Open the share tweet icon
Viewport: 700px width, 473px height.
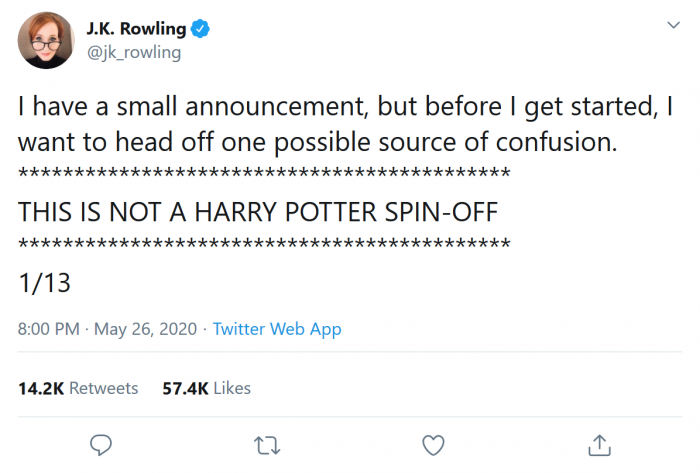pos(598,443)
